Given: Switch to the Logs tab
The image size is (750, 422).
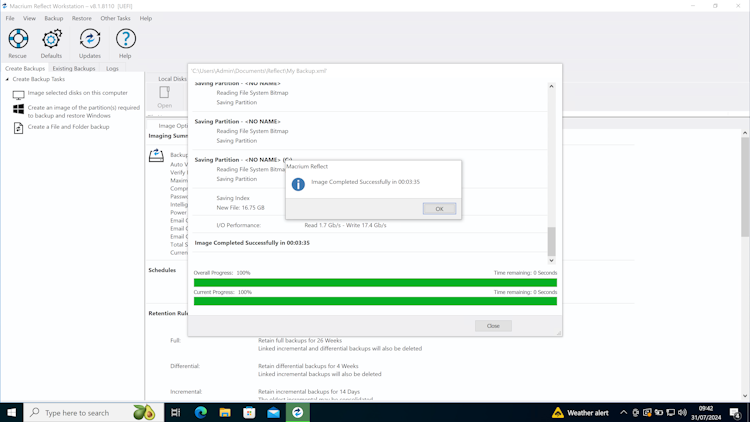Looking at the screenshot, I should [x=112, y=68].
